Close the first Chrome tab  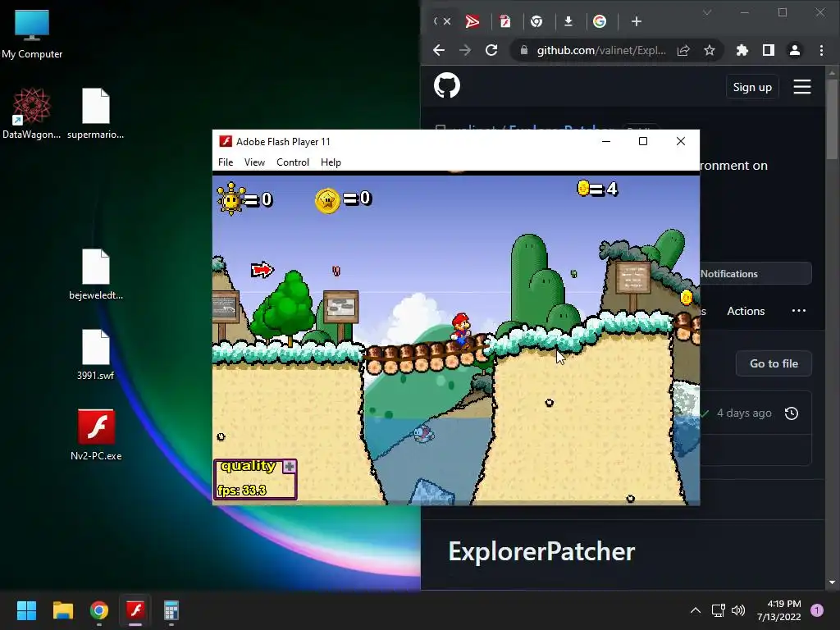(x=447, y=21)
